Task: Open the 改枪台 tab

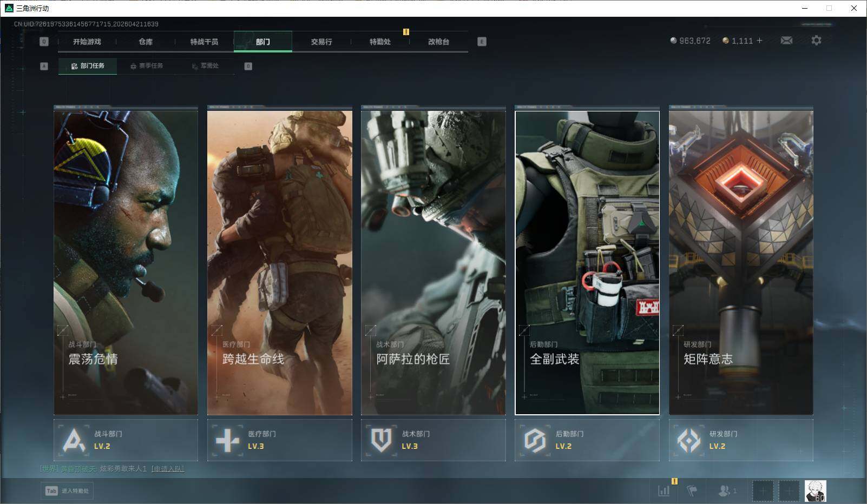Action: point(438,42)
